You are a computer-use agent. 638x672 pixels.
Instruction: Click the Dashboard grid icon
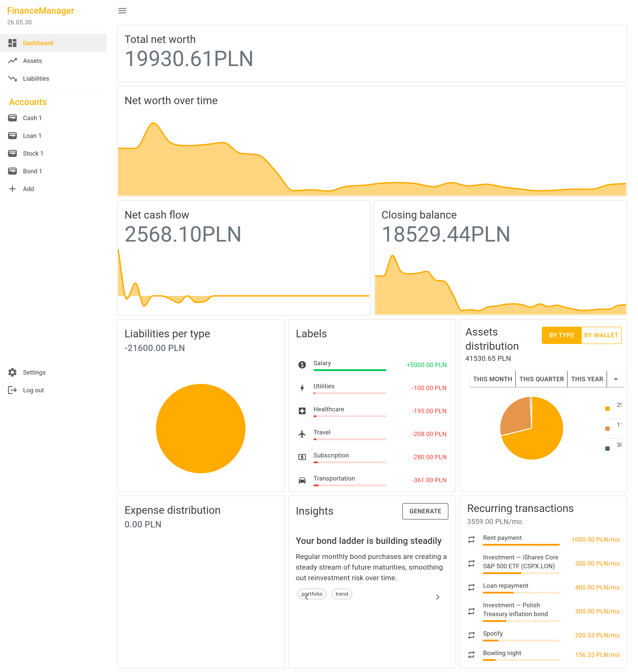[12, 43]
